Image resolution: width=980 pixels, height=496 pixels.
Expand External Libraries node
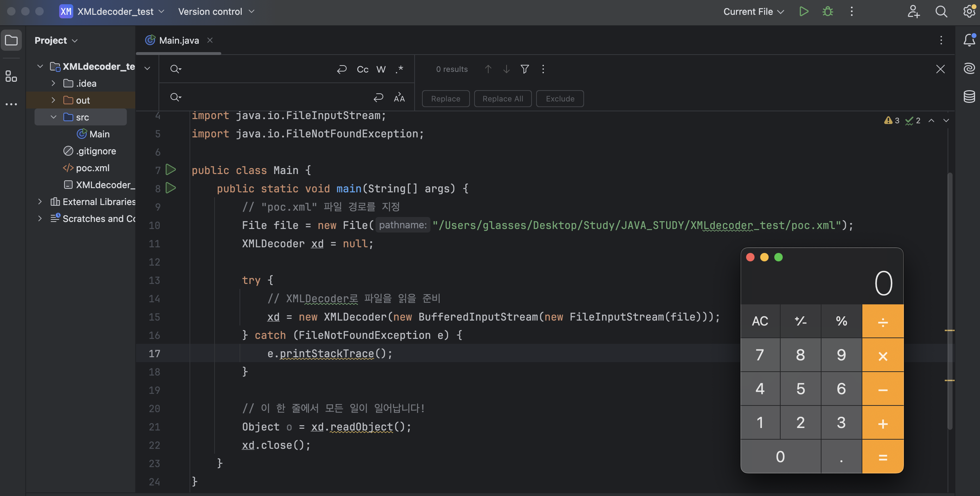point(40,201)
